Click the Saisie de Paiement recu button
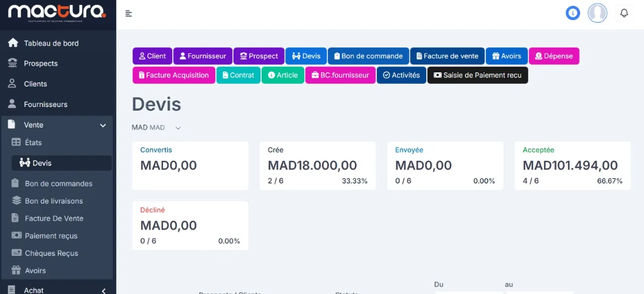 pyautogui.click(x=477, y=75)
